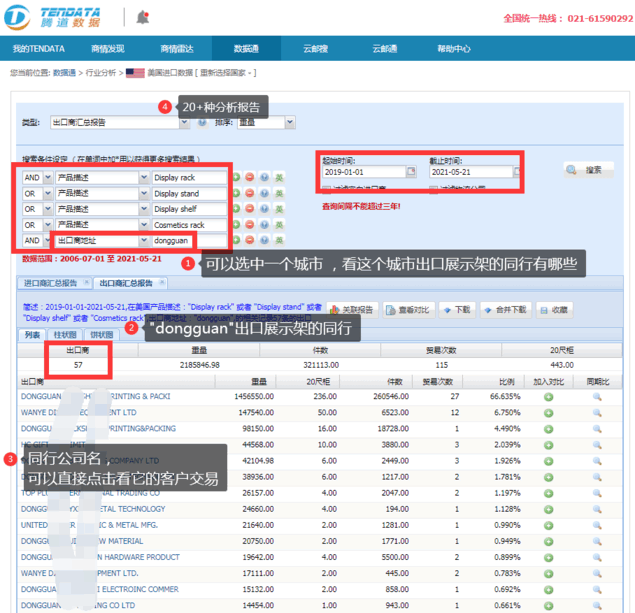Remove the dongguan address condition row
Viewport: 635px width, 613px height.
coord(250,240)
